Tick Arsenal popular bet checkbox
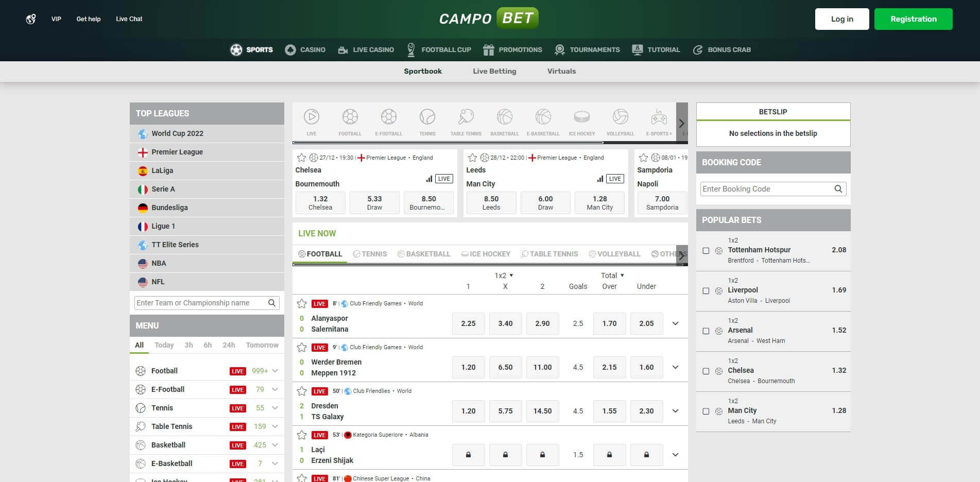Image resolution: width=980 pixels, height=482 pixels. [706, 331]
